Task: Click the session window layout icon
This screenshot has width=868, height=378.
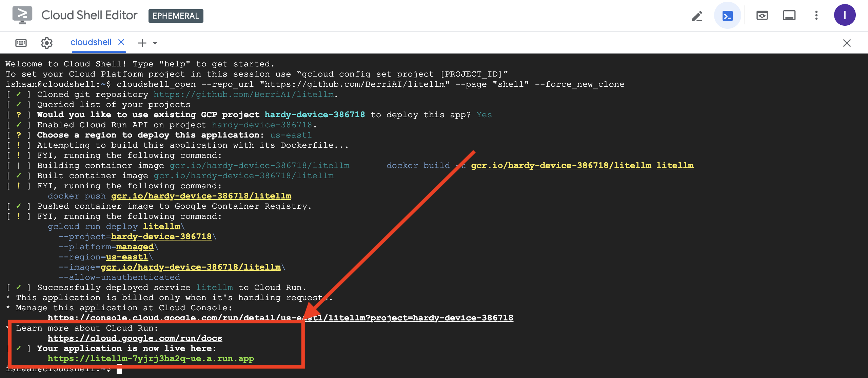Action: click(x=789, y=16)
